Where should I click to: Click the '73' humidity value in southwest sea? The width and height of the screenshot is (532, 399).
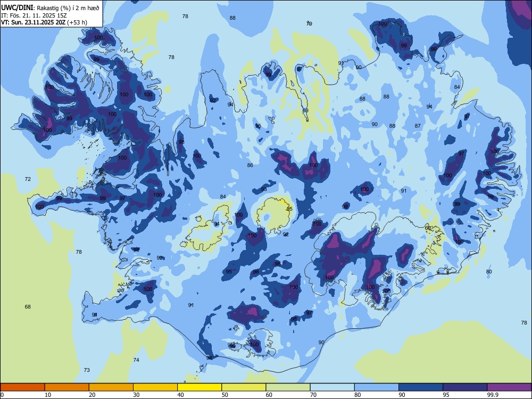point(87,370)
